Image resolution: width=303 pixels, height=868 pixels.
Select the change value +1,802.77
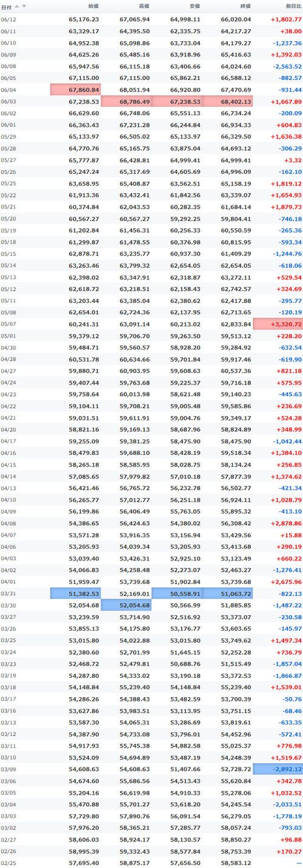[286, 19]
